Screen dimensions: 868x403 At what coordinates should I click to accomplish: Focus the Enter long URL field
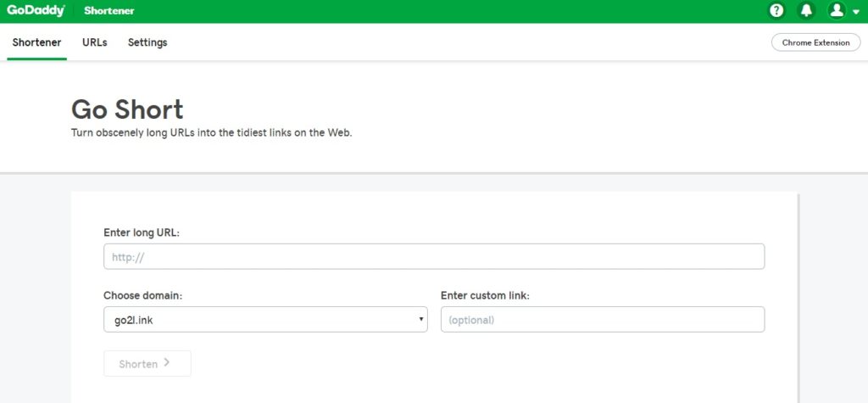pyautogui.click(x=434, y=256)
